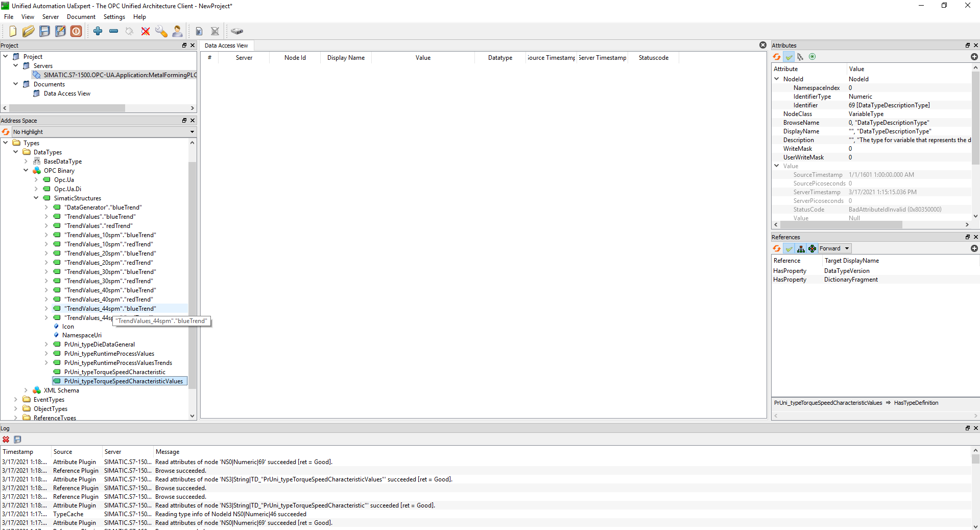Viewport: 980px width, 530px height.
Task: Expand the BaseDataType node
Action: tap(26, 162)
